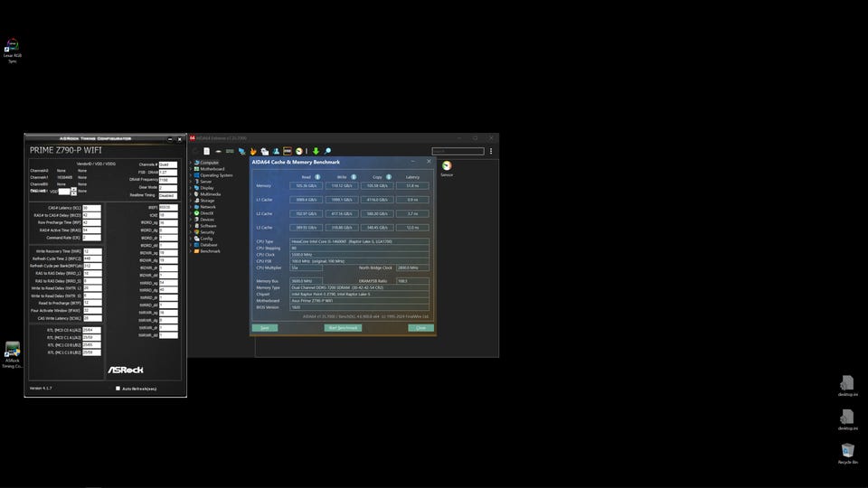This screenshot has width=868, height=488.
Task: Click the gauge clock icon in AIDA64 toolbar
Action: [299, 151]
